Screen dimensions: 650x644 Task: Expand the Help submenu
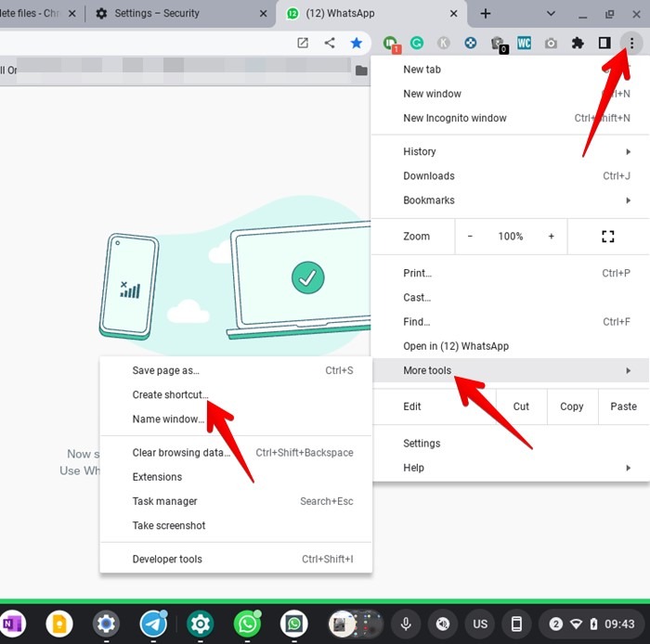point(510,468)
